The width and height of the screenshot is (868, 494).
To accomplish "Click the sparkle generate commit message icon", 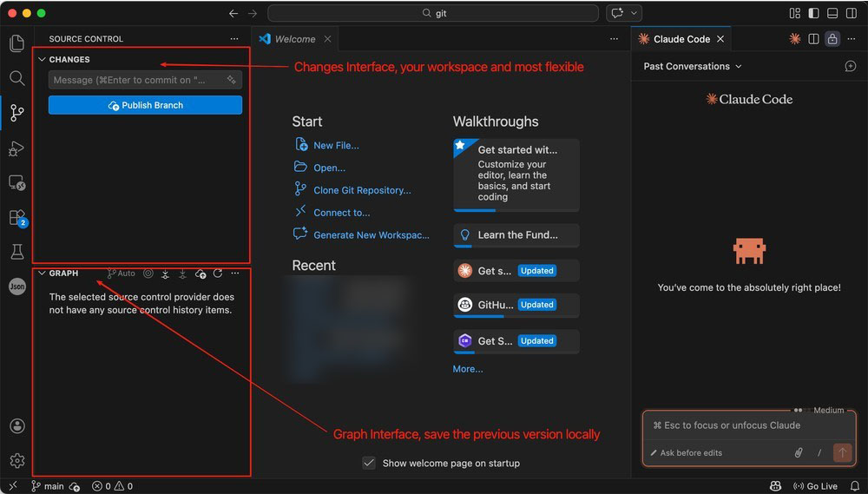I will 232,80.
